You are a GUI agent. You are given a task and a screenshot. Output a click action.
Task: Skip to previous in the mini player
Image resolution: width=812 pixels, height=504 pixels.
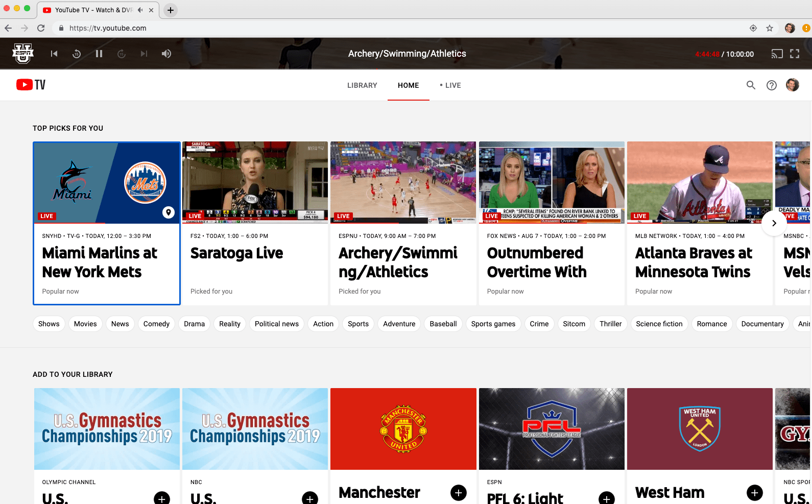54,54
